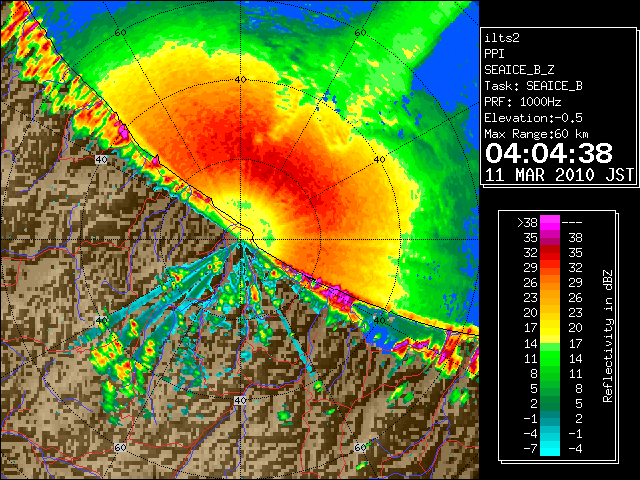Click the radar origin at the crosshair center
Viewport: 640px width, 480px height.
(240, 240)
